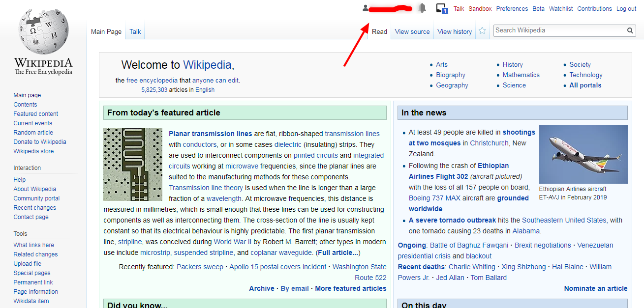This screenshot has width=644, height=308.
Task: Open Special pages
Action: click(32, 273)
